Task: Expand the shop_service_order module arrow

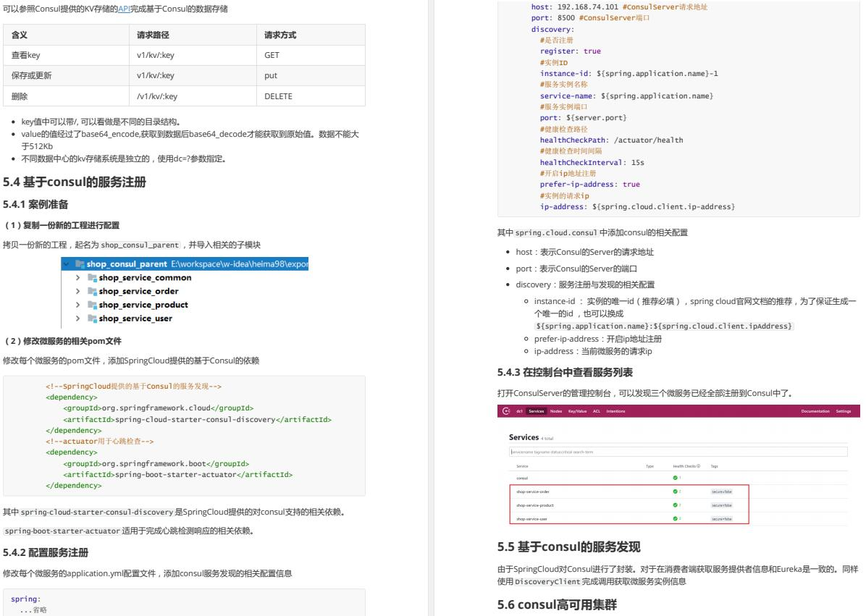Action: tap(78, 291)
